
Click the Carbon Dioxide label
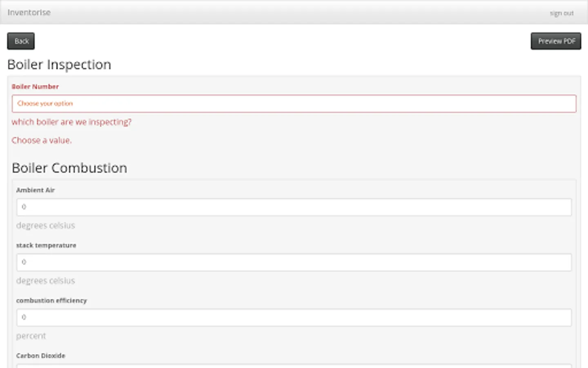(x=41, y=356)
